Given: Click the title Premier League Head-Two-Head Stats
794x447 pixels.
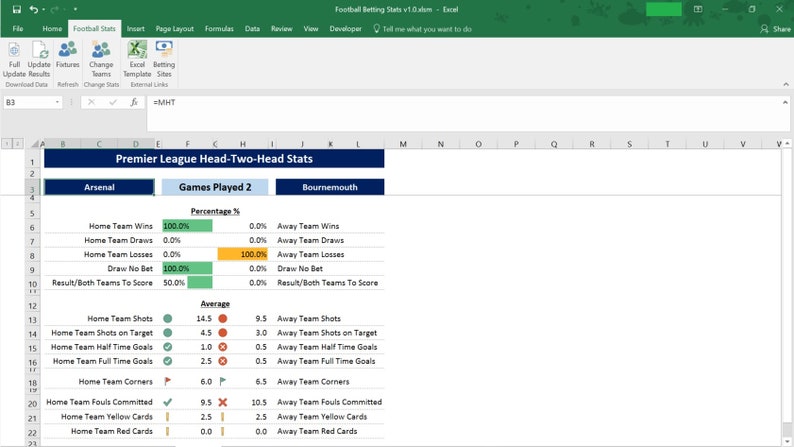Looking at the screenshot, I should click(x=214, y=158).
